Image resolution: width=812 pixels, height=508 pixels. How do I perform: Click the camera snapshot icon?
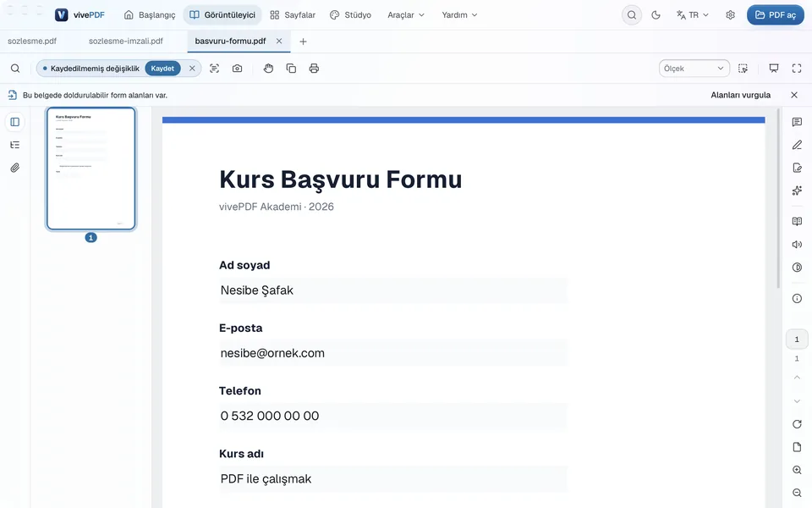click(x=237, y=69)
